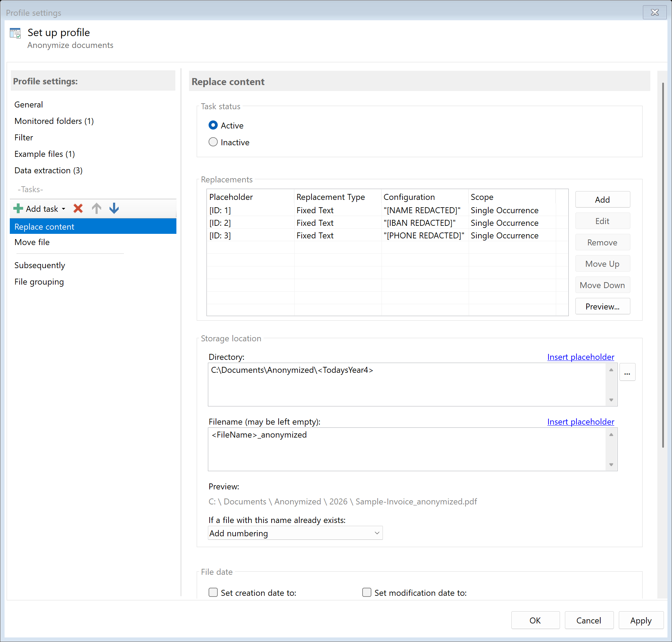Enable the Set creation date checkbox
672x642 pixels.
(213, 592)
